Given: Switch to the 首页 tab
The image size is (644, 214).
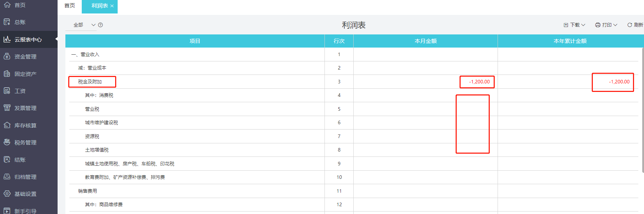Looking at the screenshot, I should coord(70,6).
